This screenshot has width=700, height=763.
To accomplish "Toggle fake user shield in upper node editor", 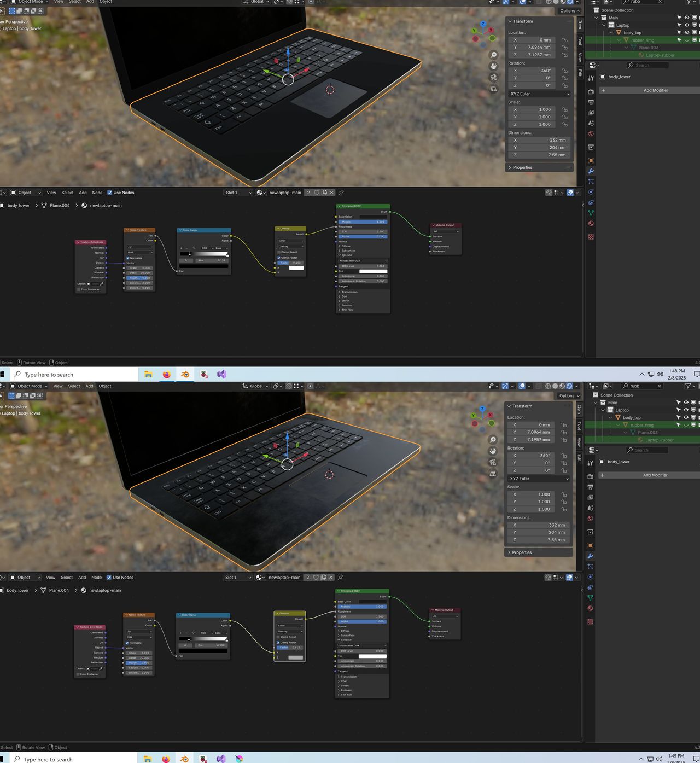I will click(317, 193).
